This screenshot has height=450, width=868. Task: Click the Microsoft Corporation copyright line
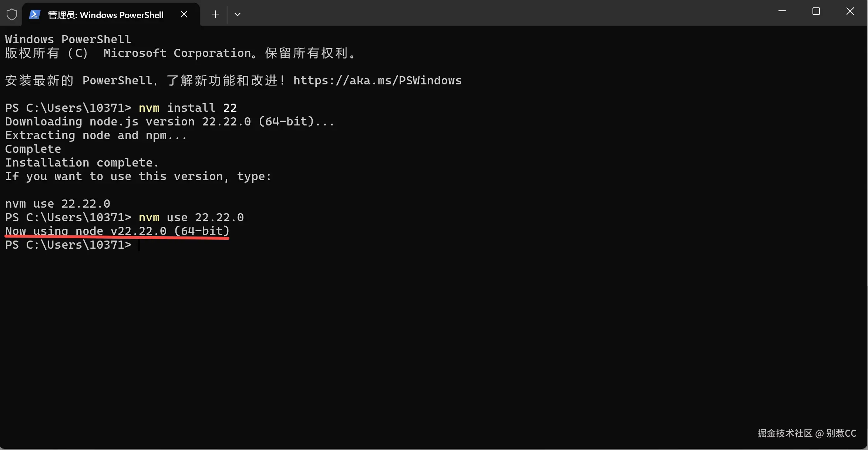pyautogui.click(x=180, y=53)
